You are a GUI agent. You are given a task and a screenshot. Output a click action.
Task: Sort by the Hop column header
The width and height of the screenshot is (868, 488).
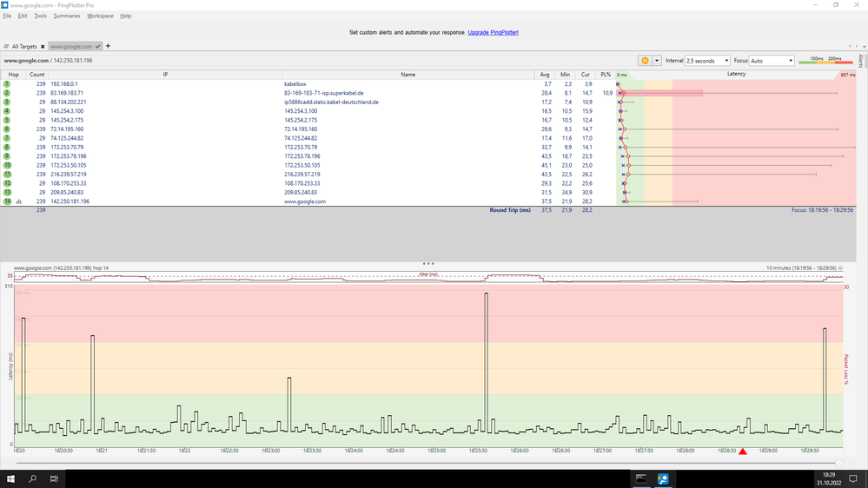tap(13, 75)
